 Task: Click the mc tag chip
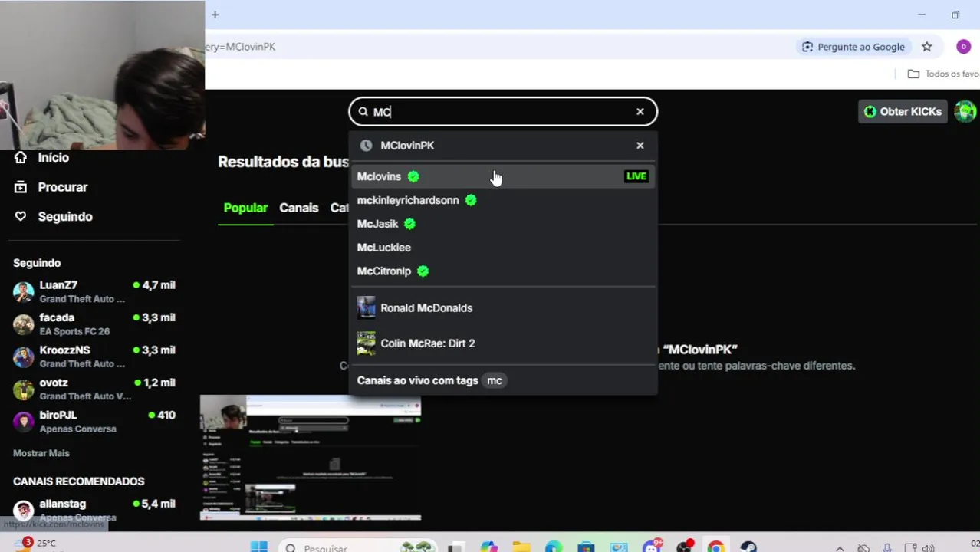[495, 380]
